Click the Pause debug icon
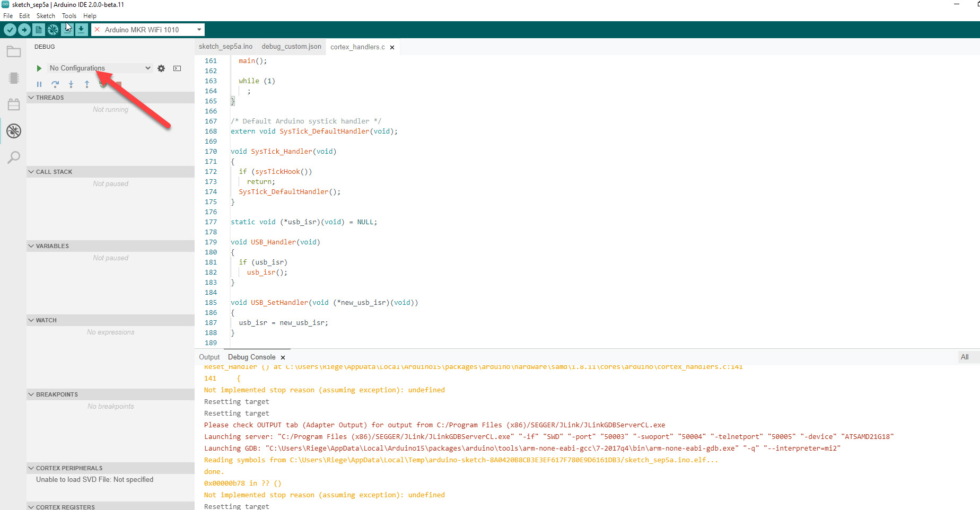Image resolution: width=980 pixels, height=510 pixels. [39, 84]
